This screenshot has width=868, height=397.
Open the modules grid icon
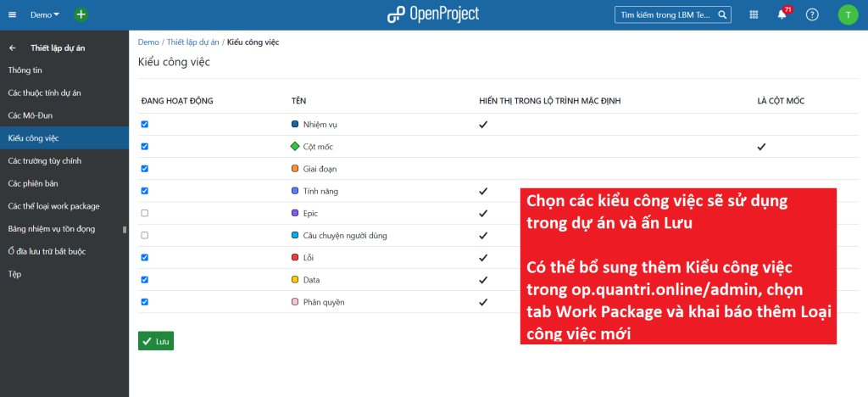(754, 14)
